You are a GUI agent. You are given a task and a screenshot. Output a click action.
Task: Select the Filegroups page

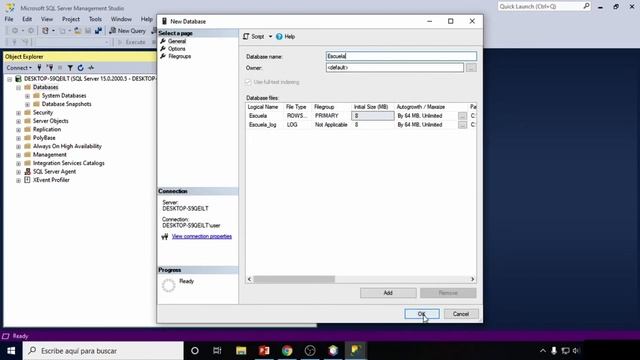(180, 56)
